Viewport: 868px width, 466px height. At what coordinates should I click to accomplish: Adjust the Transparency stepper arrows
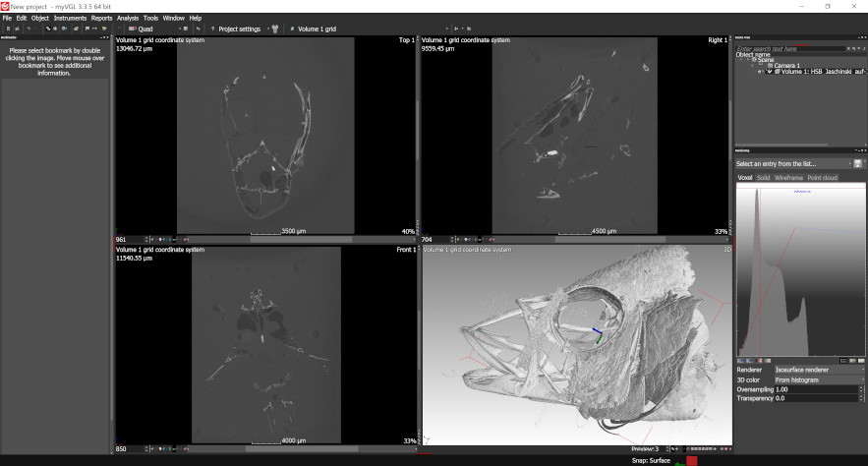pyautogui.click(x=861, y=398)
